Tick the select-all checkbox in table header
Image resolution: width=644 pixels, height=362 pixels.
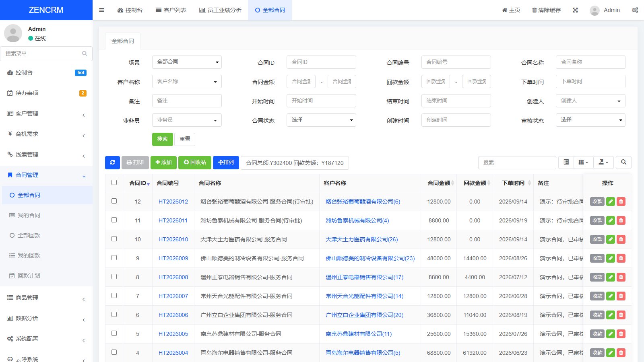[114, 183]
